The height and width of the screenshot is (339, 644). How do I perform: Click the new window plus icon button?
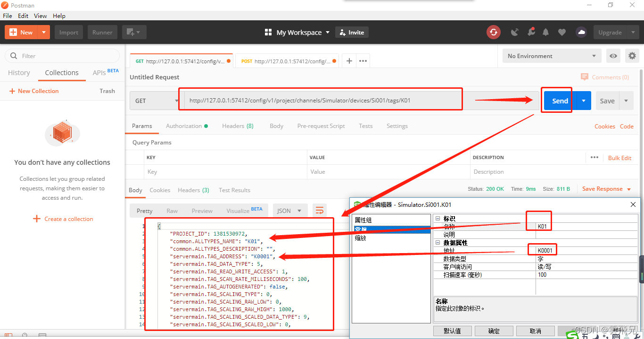[x=134, y=32]
